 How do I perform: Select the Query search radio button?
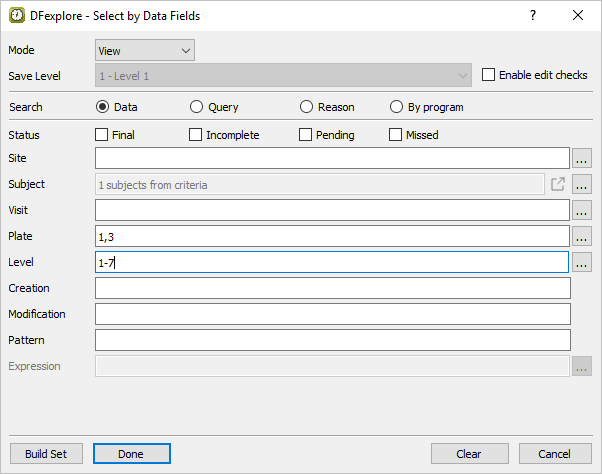pyautogui.click(x=196, y=107)
